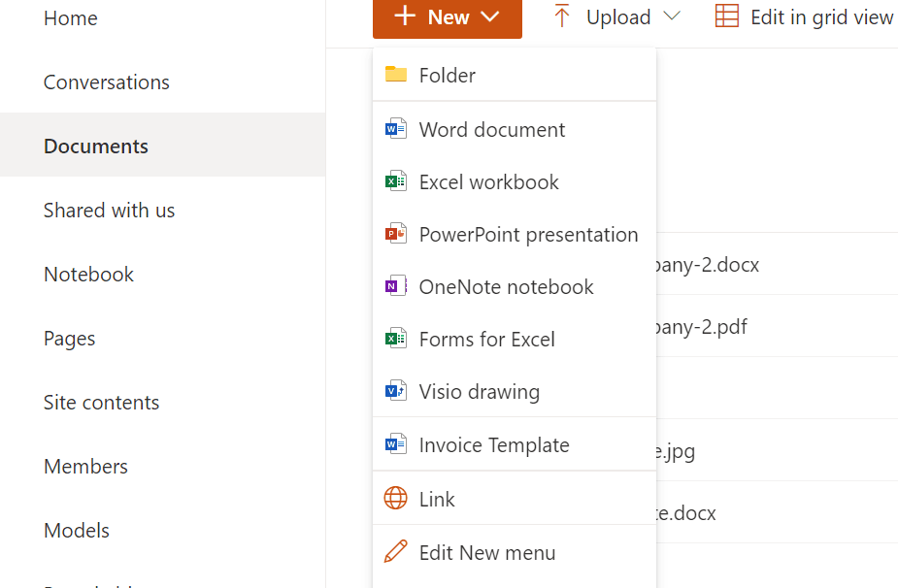Choose Word document from the menu
This screenshot has width=898, height=588.
(x=515, y=129)
